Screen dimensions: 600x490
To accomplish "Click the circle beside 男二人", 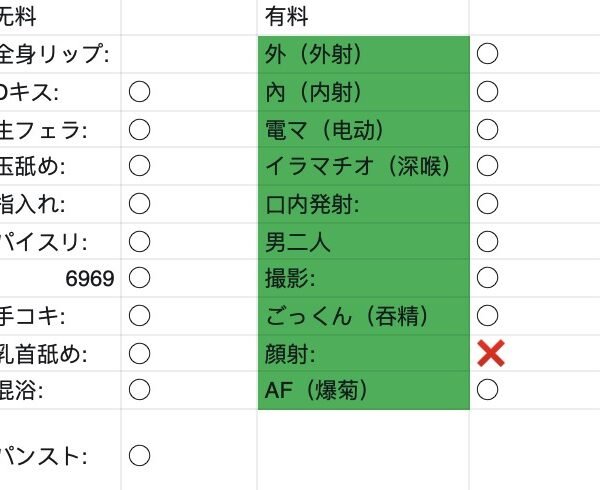I will (487, 241).
